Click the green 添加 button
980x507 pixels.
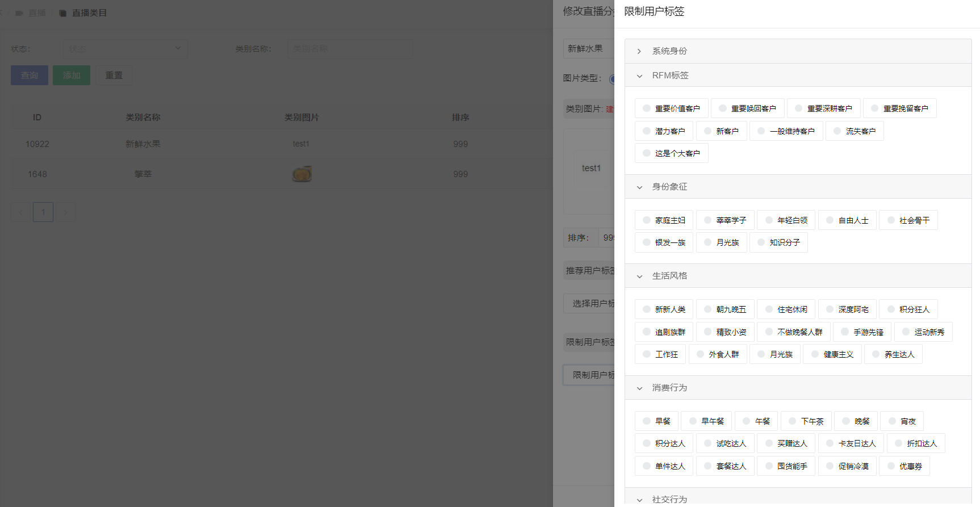point(72,76)
